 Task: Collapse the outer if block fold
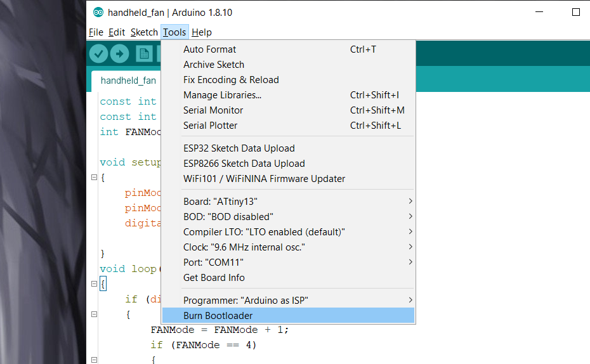(x=94, y=314)
